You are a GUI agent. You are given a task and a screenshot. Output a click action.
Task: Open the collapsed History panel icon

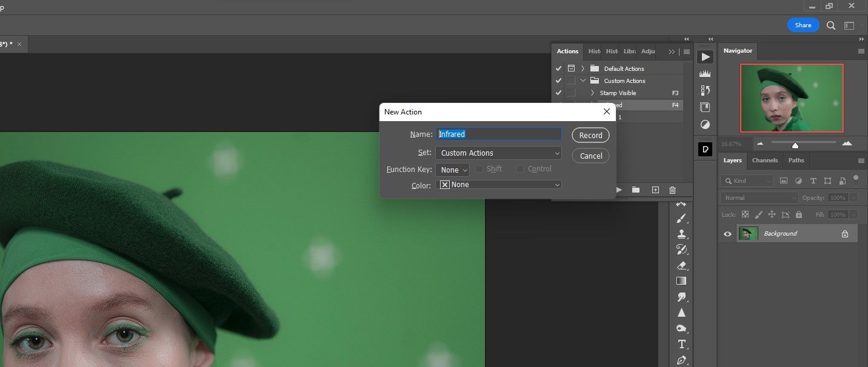click(x=705, y=90)
